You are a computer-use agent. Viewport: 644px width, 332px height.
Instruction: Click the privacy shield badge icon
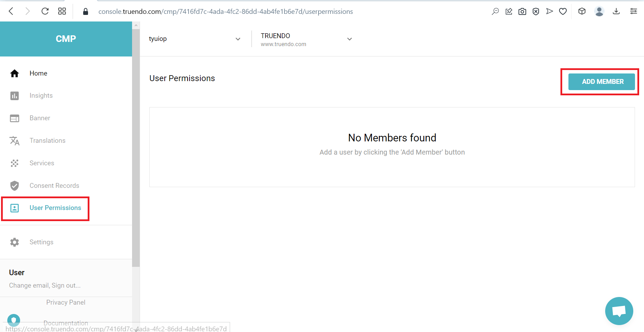[14, 320]
